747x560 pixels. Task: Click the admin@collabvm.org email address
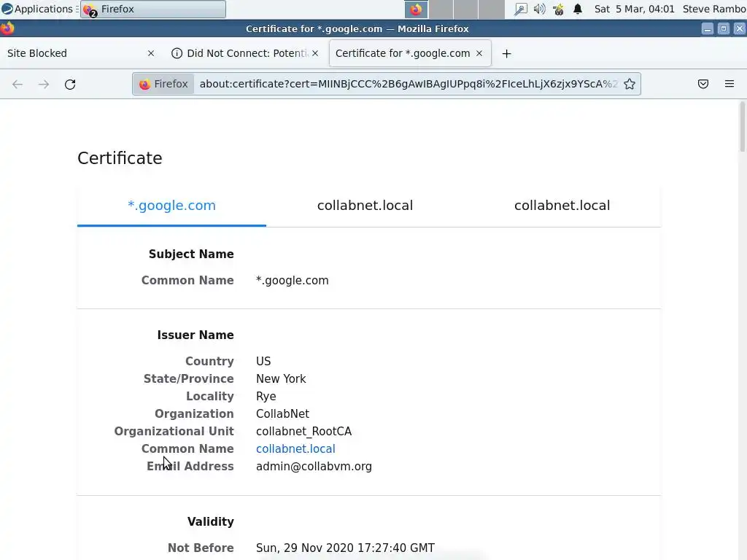pyautogui.click(x=314, y=467)
